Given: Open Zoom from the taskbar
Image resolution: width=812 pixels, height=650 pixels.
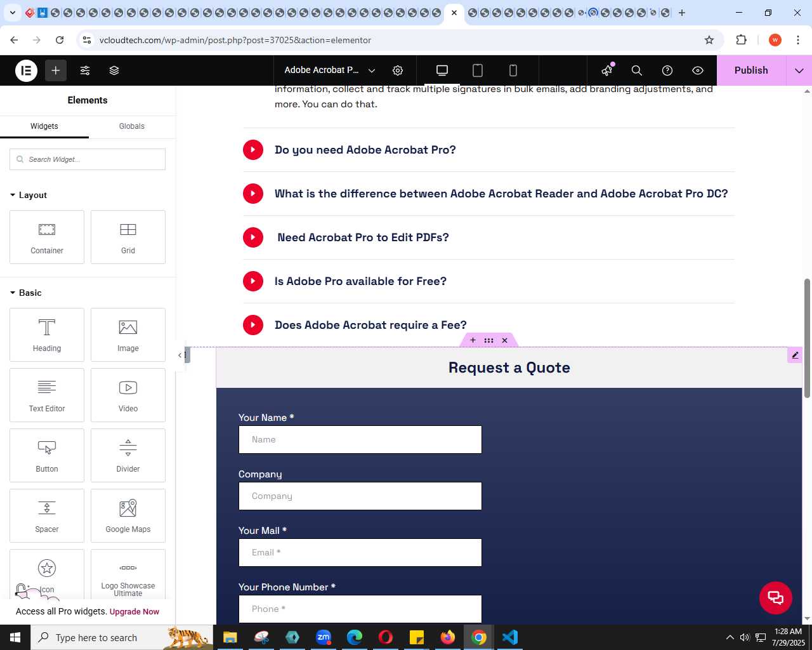Looking at the screenshot, I should [324, 637].
